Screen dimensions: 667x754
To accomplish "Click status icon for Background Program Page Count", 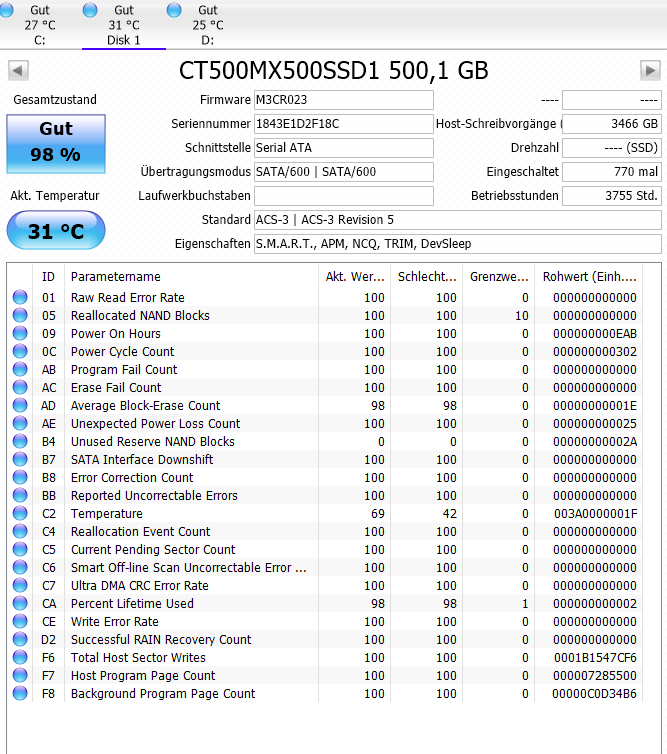I will point(20,693).
